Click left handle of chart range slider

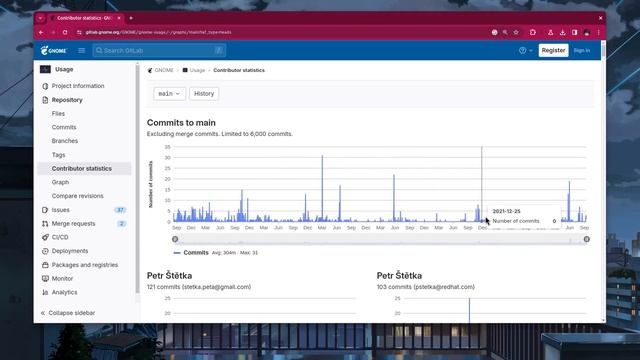pos(175,239)
